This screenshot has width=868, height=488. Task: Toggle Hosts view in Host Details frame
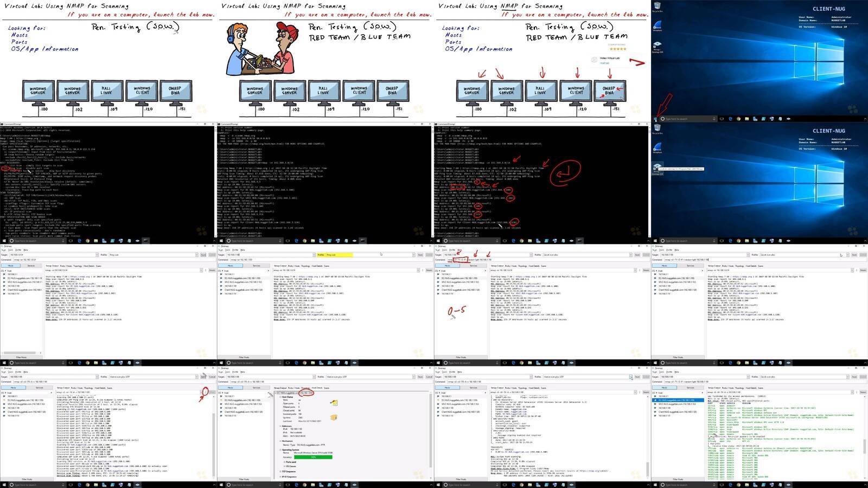231,388
